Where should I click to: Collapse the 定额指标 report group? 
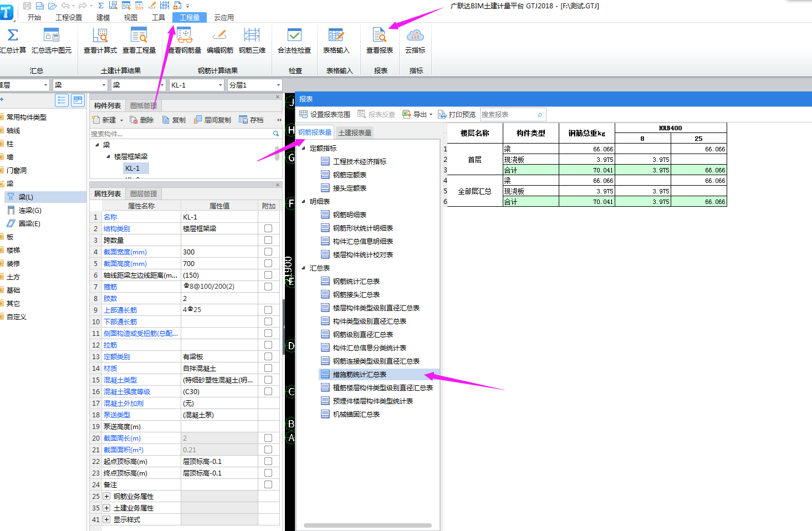click(303, 148)
